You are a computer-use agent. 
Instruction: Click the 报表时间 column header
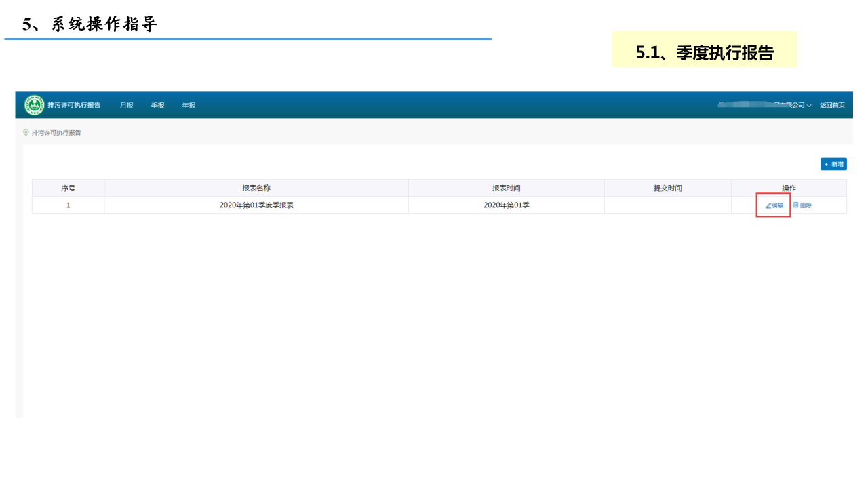[x=506, y=188]
